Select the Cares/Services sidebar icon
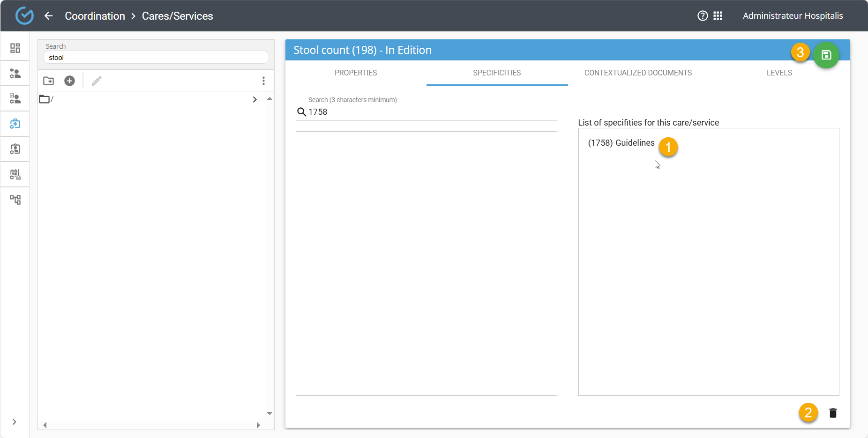This screenshot has width=868, height=438. (15, 124)
